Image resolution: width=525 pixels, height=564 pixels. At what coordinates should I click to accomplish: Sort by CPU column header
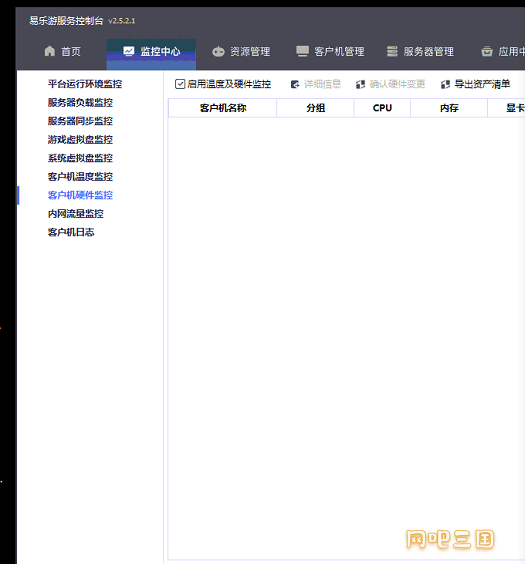[x=382, y=108]
